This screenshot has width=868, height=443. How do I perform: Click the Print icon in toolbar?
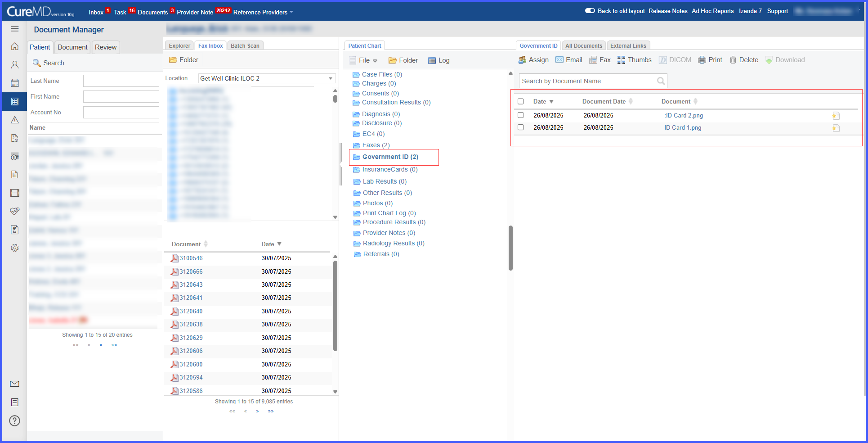click(x=702, y=60)
